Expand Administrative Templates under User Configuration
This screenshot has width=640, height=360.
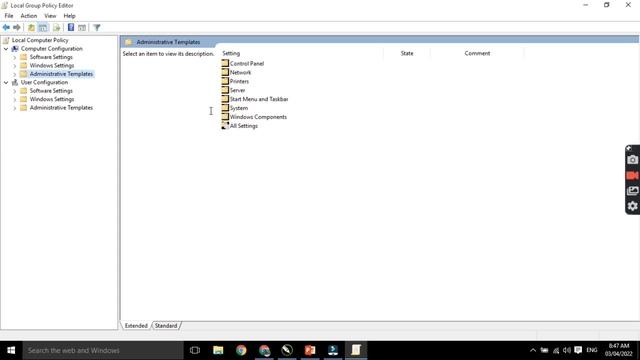click(15, 108)
